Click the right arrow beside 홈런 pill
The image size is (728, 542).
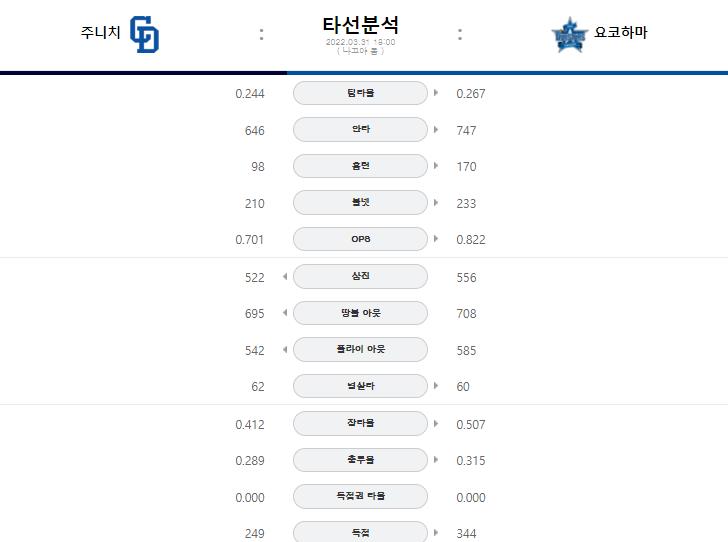click(436, 165)
